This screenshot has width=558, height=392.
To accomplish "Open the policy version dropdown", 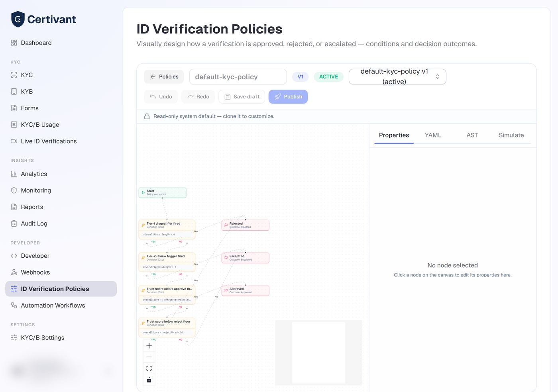I will tap(397, 76).
